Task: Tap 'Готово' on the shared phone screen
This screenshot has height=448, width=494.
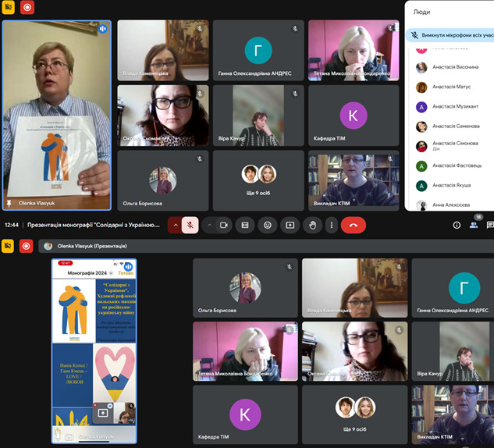Action: pyautogui.click(x=125, y=273)
